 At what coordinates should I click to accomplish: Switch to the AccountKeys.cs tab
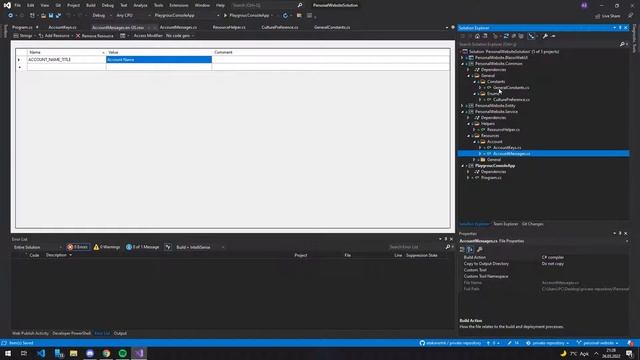point(62,27)
